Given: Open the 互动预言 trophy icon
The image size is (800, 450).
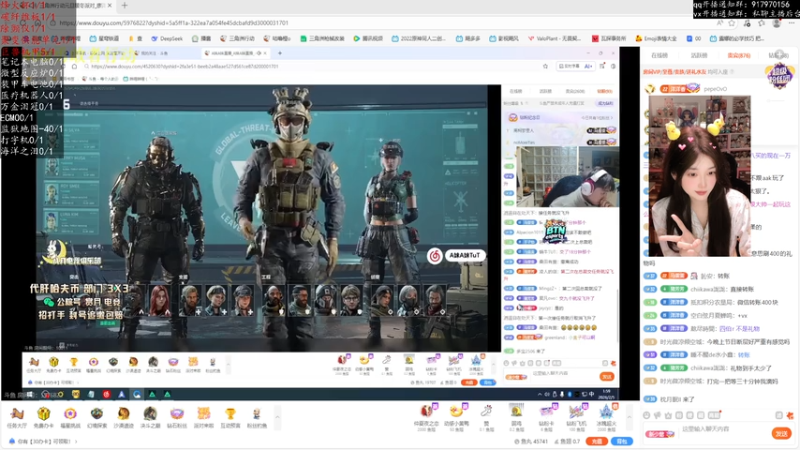Looking at the screenshot, I should [x=230, y=417].
